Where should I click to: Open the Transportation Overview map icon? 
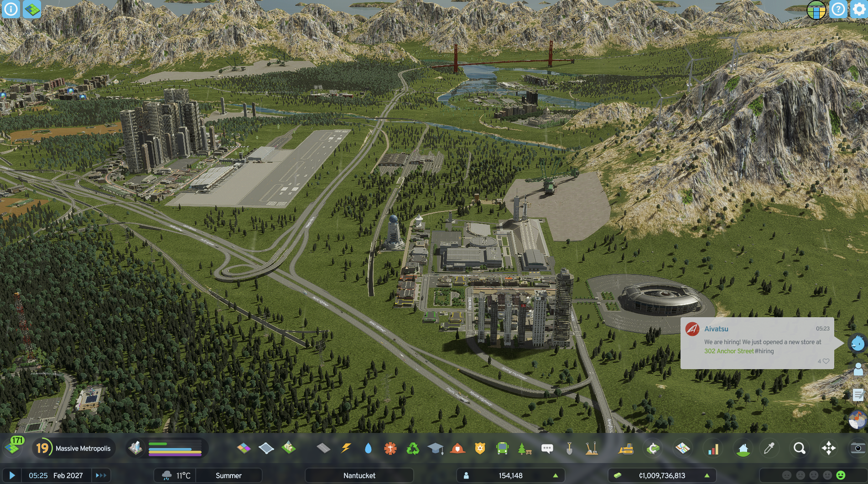tap(683, 448)
